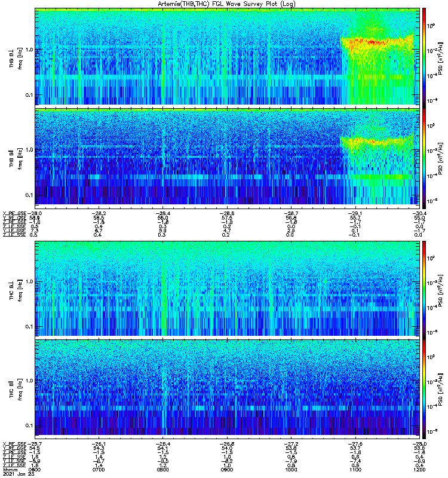Click the '0700' time tick label
Image resolution: width=448 pixels, height=478 pixels.
[99, 470]
